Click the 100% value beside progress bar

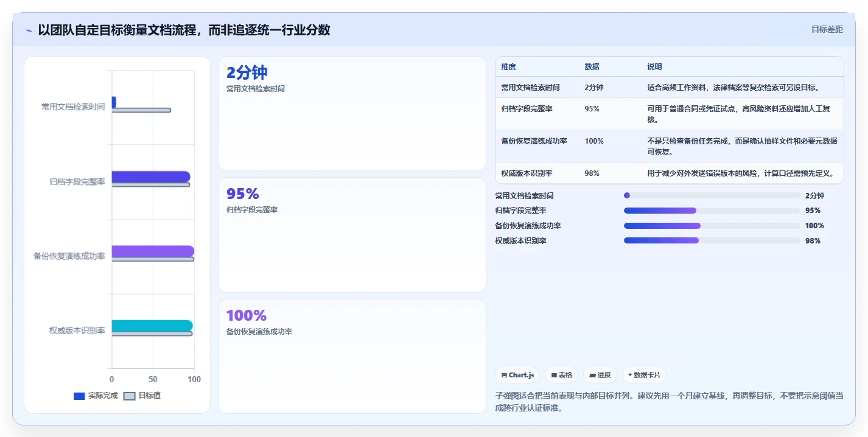(x=814, y=226)
